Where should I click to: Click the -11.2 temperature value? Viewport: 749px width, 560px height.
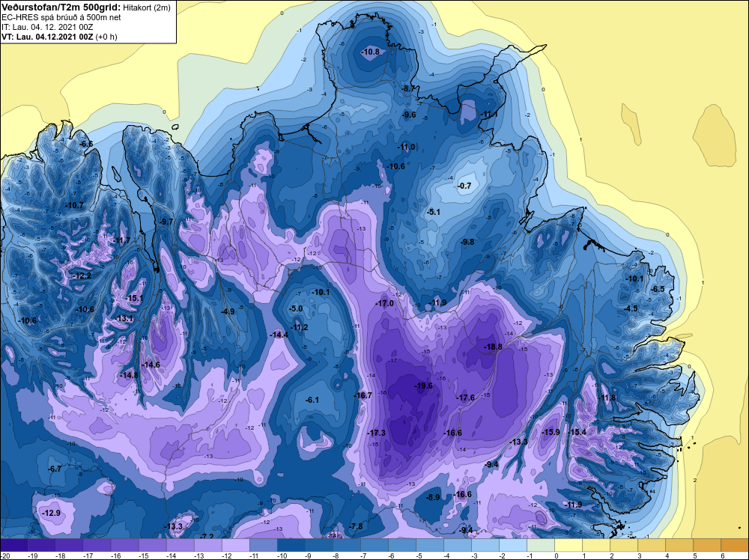(299, 327)
